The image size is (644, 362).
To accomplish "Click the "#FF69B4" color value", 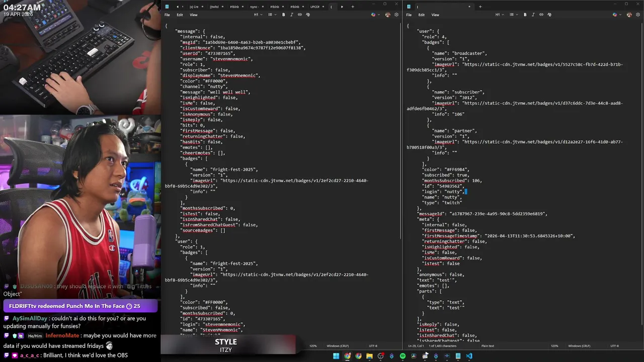I will 456,169.
